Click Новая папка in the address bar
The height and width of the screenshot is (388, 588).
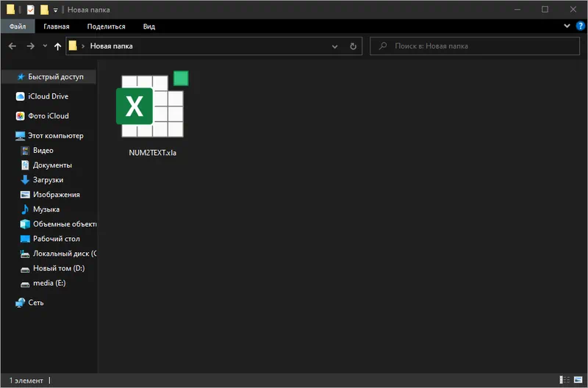(x=112, y=46)
